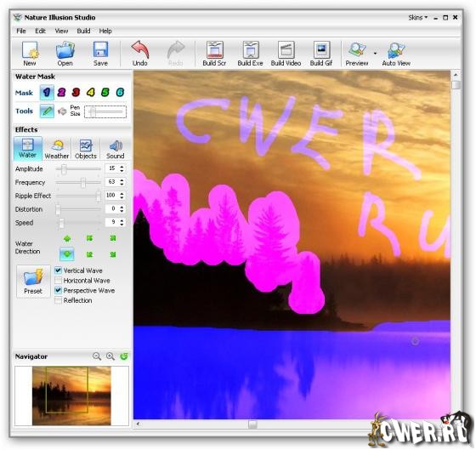
Task: Click the Ripple Effect field showing 100
Action: click(x=111, y=195)
